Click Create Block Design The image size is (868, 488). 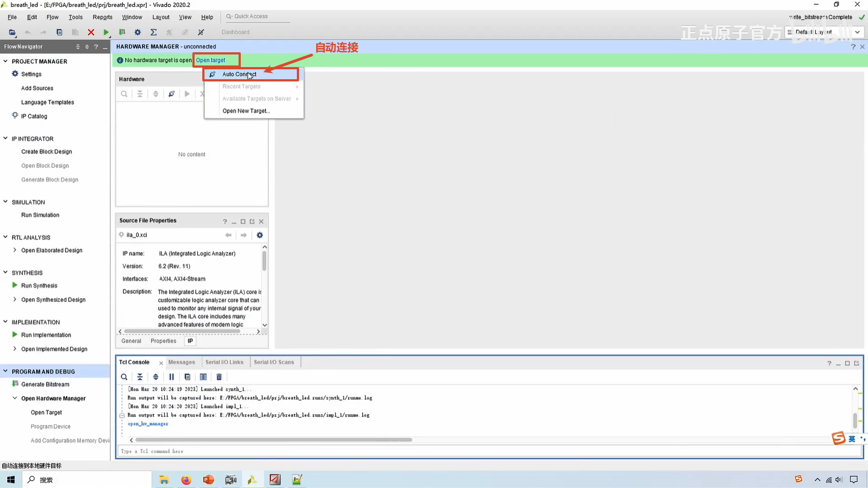coord(46,151)
